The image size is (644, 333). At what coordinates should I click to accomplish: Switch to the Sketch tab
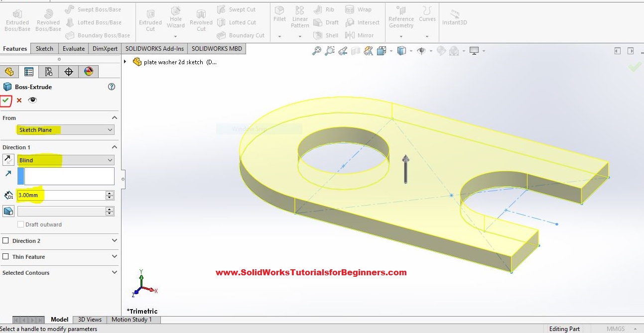pos(44,49)
